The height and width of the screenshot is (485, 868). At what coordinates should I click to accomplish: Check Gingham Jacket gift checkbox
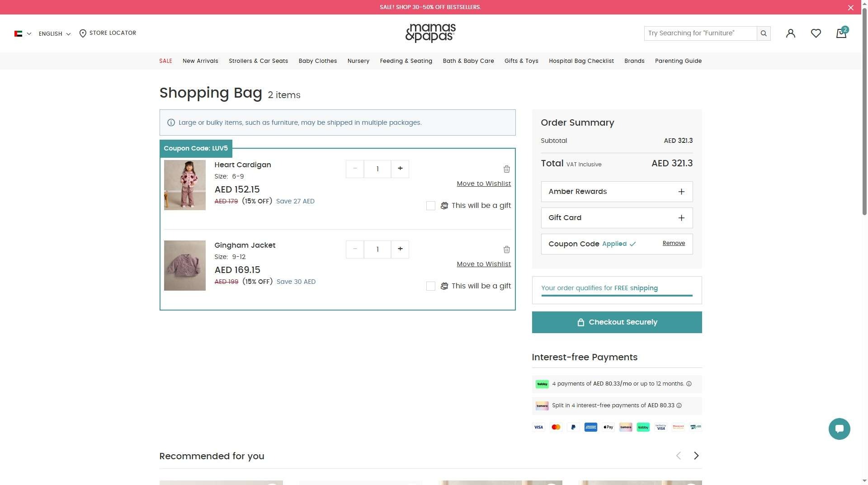[x=430, y=286]
